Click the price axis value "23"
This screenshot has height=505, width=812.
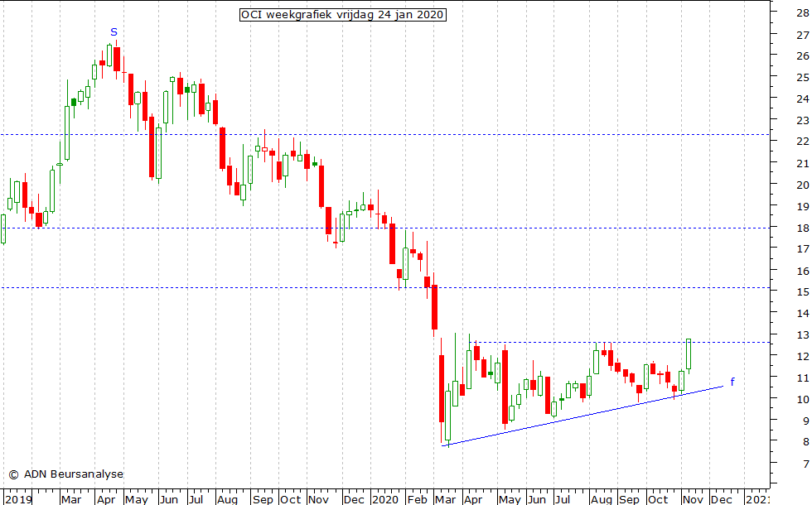coord(803,121)
